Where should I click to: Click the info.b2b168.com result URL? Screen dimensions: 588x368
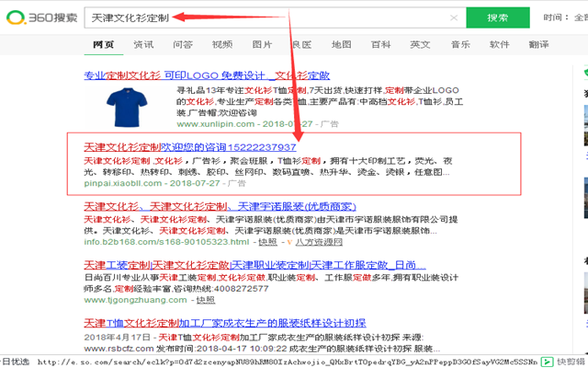166,242
